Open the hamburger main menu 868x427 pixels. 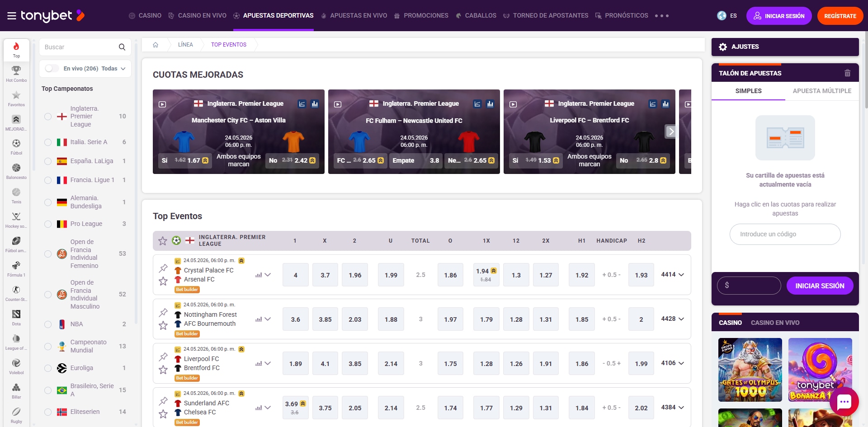[x=12, y=16]
